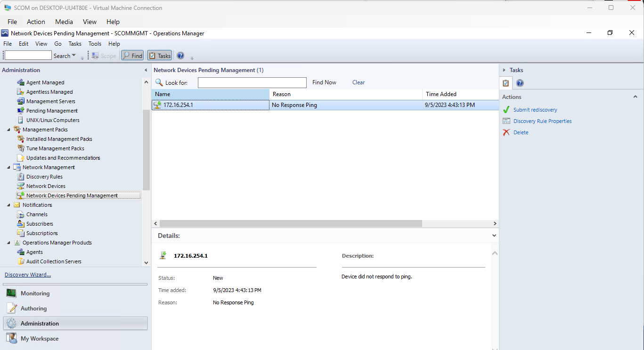The image size is (644, 350).
Task: Select the Channels icon under Notifications
Action: coord(20,214)
